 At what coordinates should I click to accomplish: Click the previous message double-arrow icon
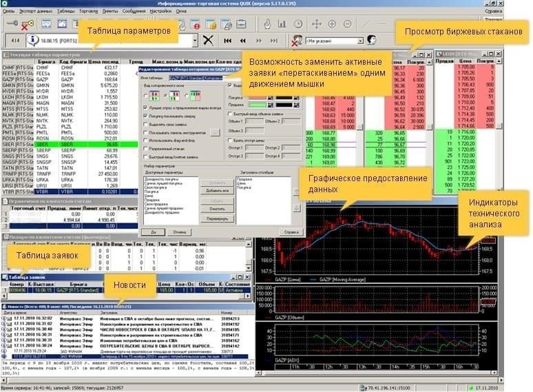(x=242, y=41)
